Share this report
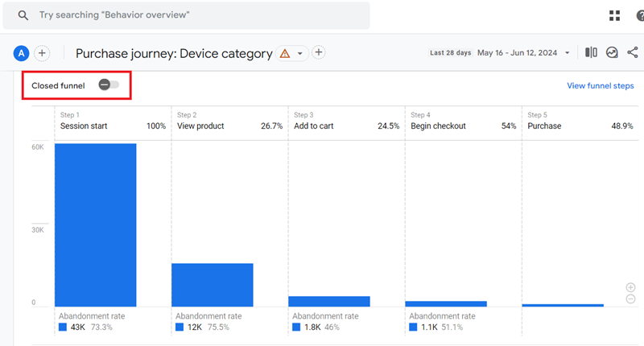The height and width of the screenshot is (346, 644). pos(633,53)
